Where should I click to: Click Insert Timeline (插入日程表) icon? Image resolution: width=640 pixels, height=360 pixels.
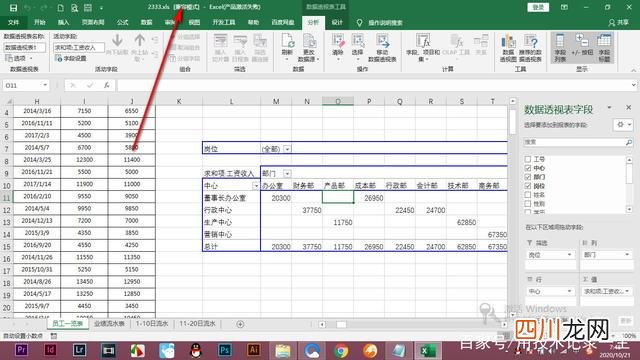[240, 47]
